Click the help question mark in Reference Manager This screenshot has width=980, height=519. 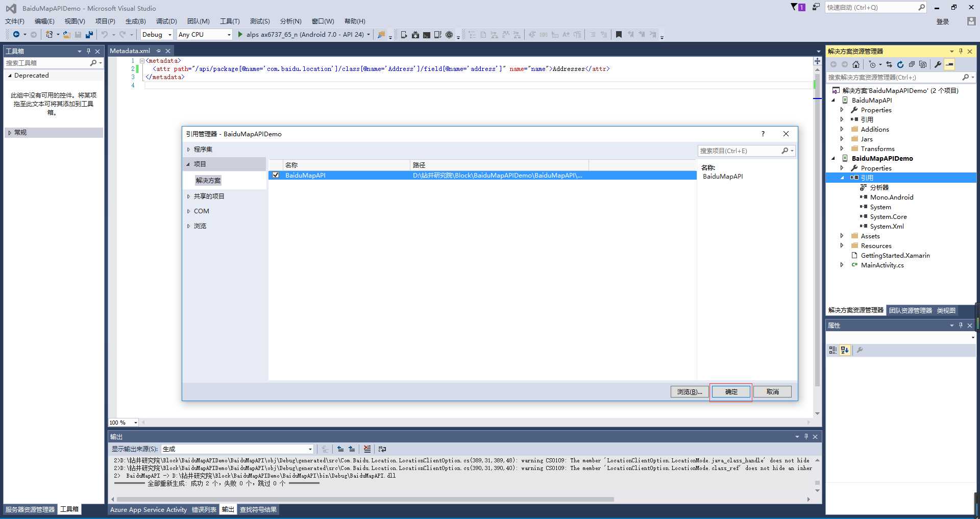(x=763, y=134)
